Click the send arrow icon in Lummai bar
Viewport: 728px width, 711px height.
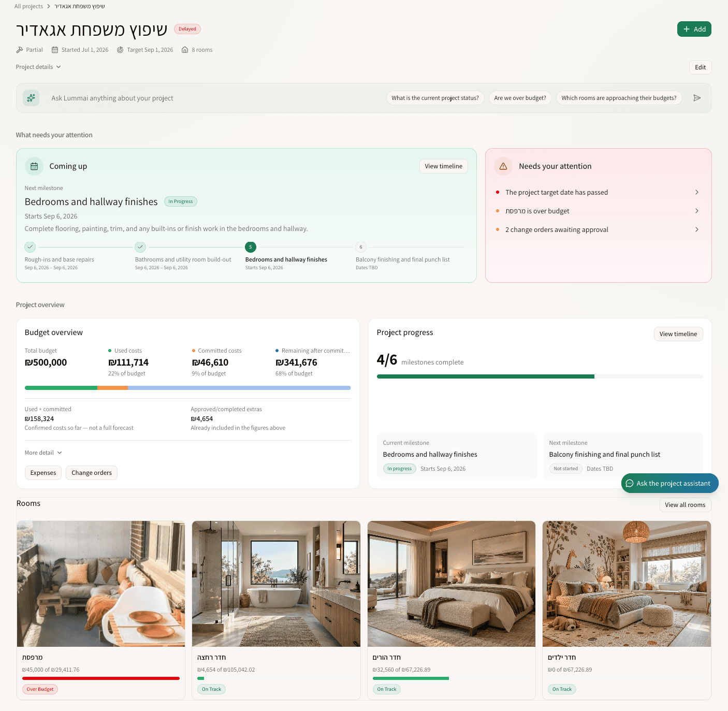[x=697, y=98]
